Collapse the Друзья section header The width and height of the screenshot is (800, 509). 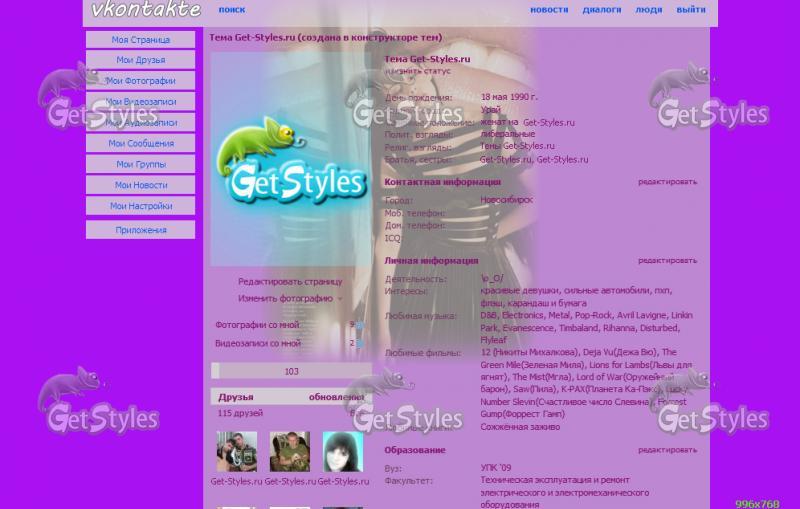pos(236,397)
